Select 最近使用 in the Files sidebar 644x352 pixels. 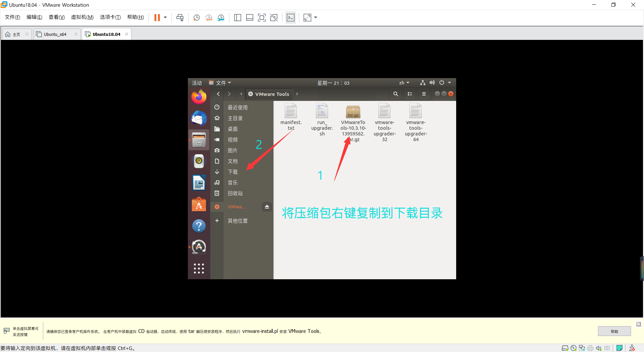pos(242,107)
